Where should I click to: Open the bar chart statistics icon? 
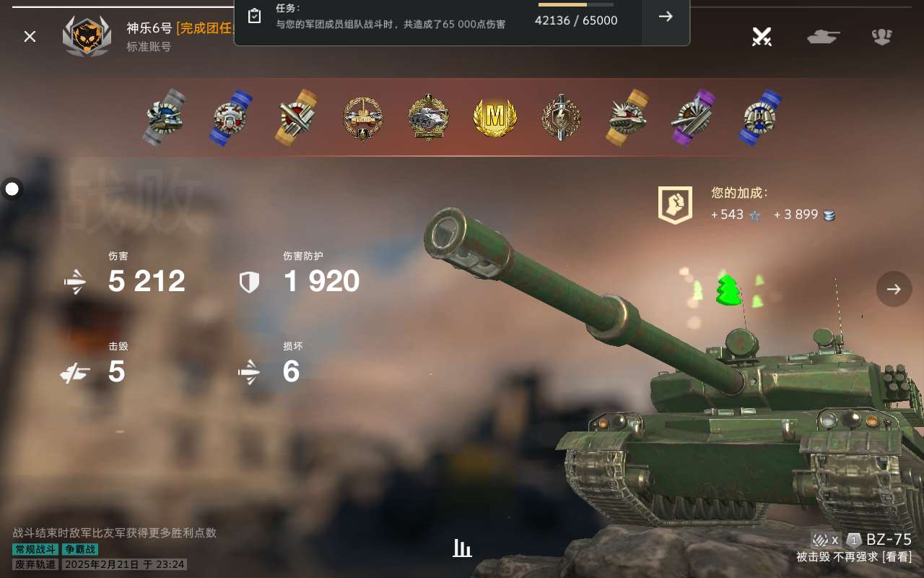462,548
